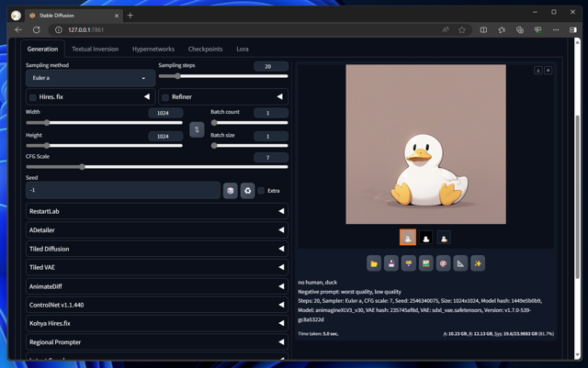The width and height of the screenshot is (588, 368).
Task: Select the third duck thumbnail
Action: pos(444,238)
